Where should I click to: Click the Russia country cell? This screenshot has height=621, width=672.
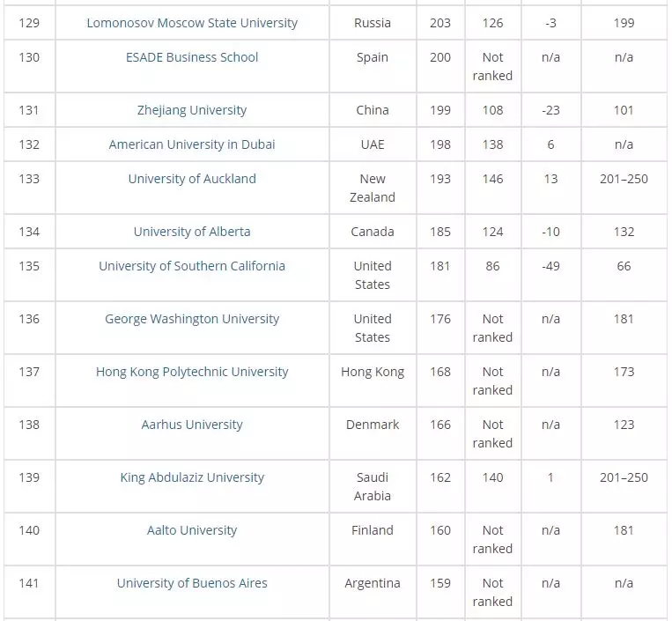coord(373,22)
